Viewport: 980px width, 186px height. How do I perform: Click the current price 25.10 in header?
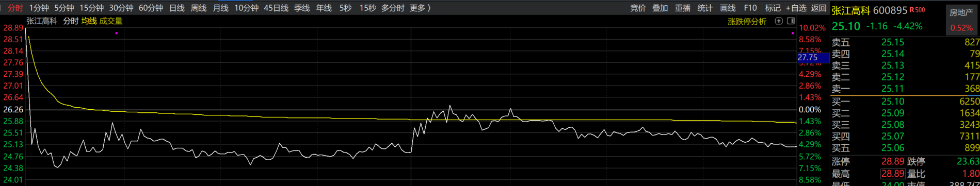[x=846, y=27]
